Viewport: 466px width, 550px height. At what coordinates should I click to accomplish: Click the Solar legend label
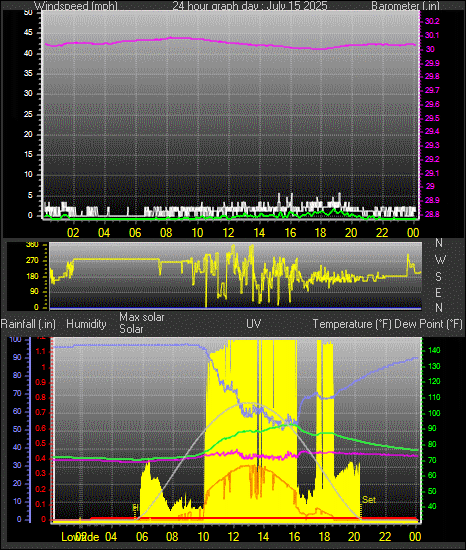pos(131,329)
